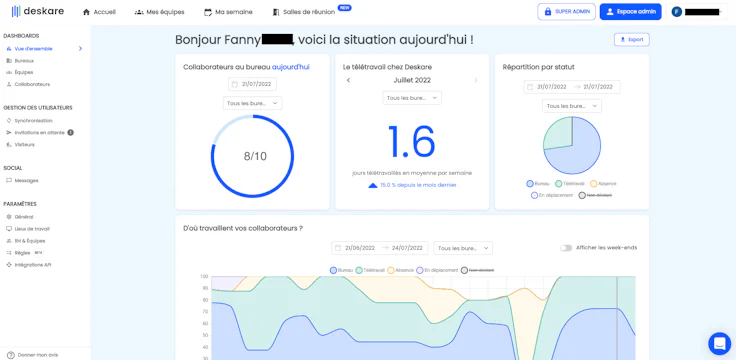
Task: Click Donner mon avis feedback link
Action: coord(32,355)
